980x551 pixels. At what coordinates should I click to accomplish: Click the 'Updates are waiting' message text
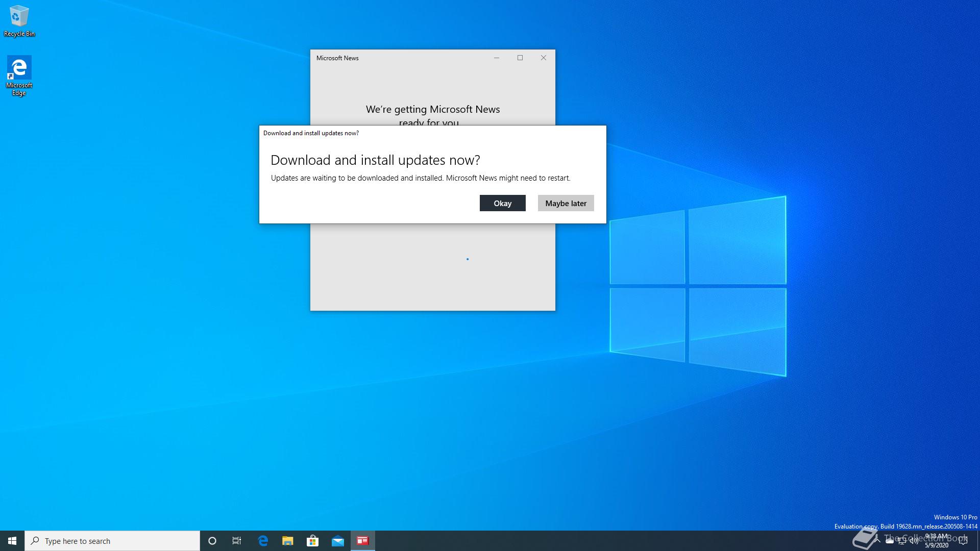click(x=421, y=178)
